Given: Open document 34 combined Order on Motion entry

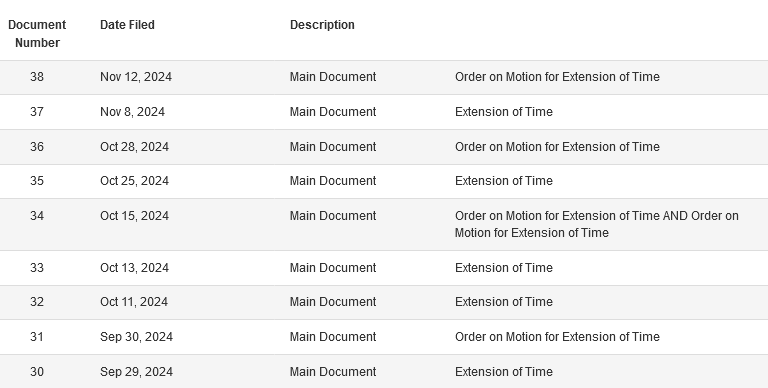Looking at the screenshot, I should 597,224.
